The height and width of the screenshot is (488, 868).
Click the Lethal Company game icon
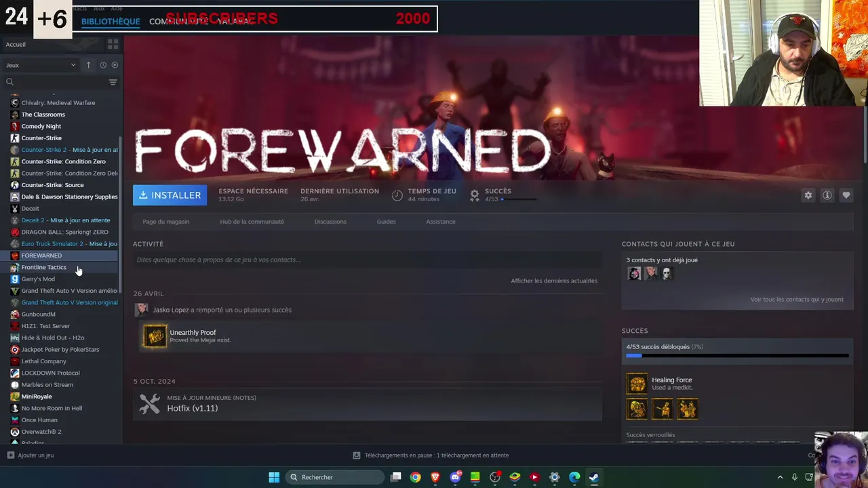tap(15, 361)
